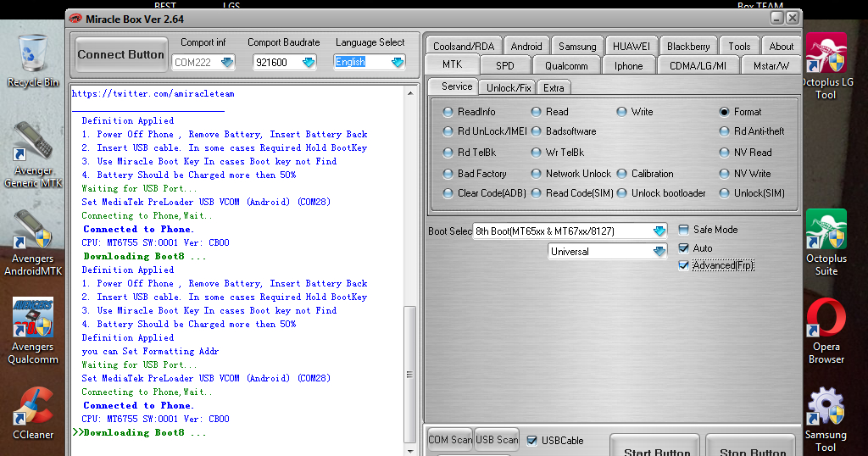Open the Samsung tab
The image size is (868, 456).
577,46
